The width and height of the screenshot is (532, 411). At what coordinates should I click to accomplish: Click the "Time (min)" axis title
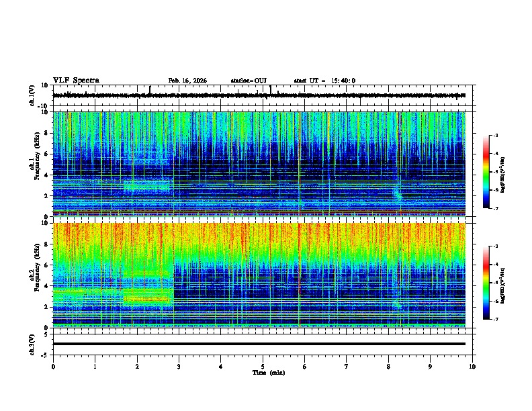tap(269, 373)
